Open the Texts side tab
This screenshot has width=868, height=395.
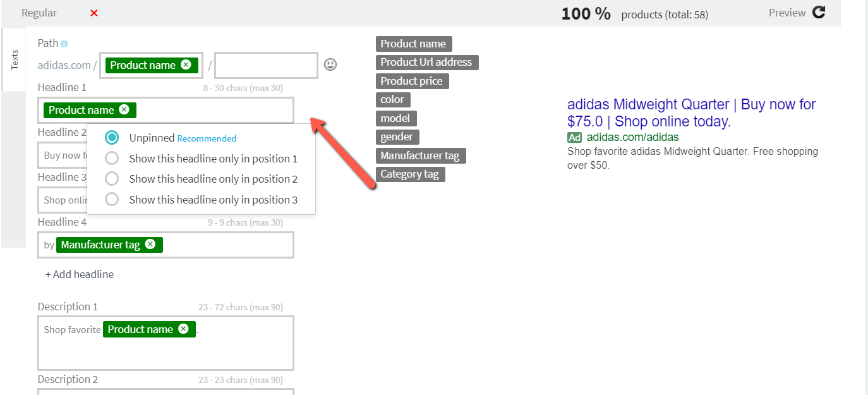click(x=15, y=59)
